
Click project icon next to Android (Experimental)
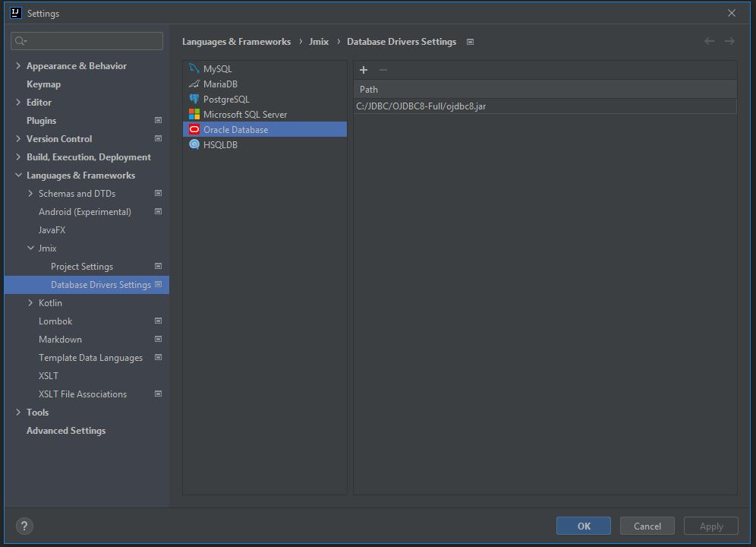click(x=158, y=211)
